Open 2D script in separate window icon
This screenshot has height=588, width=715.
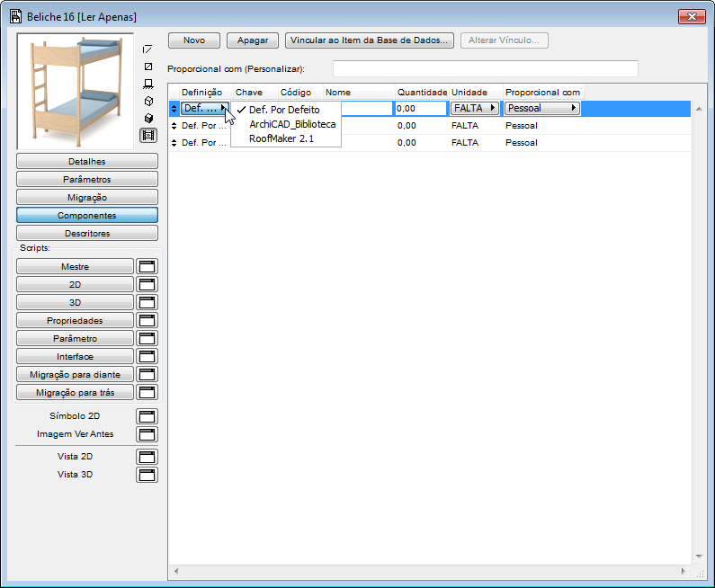point(147,284)
